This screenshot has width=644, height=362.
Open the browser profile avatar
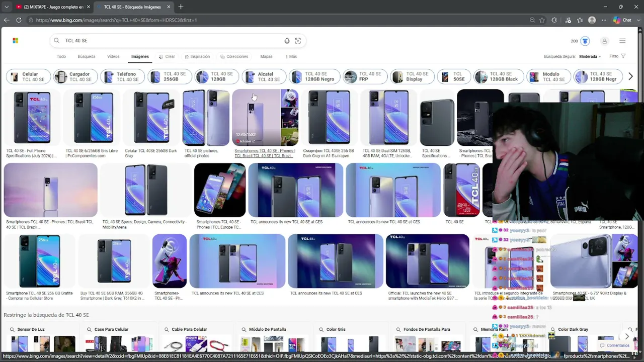pyautogui.click(x=592, y=20)
